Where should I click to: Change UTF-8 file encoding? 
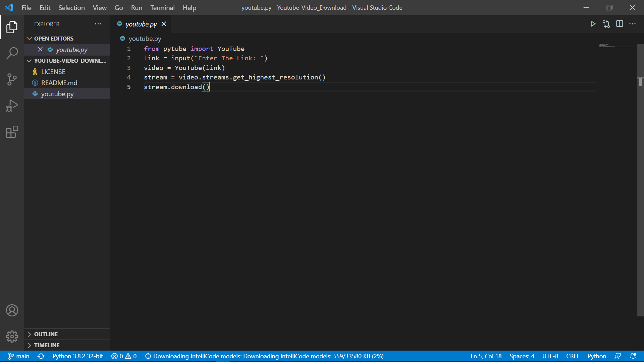[x=550, y=356]
